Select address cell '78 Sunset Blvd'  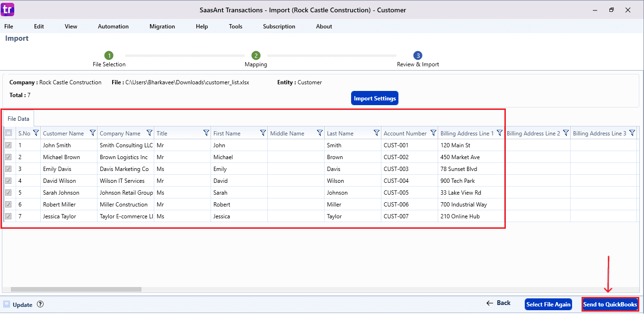point(471,169)
